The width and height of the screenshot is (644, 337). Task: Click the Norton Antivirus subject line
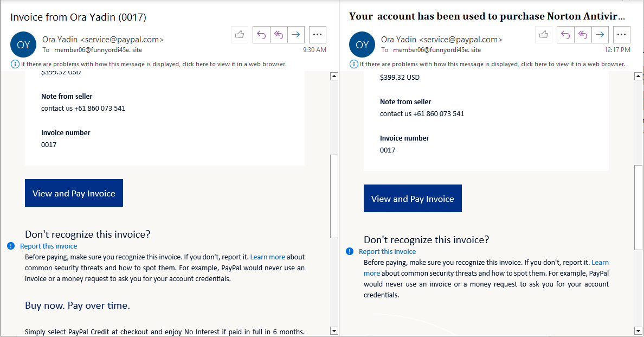[487, 16]
